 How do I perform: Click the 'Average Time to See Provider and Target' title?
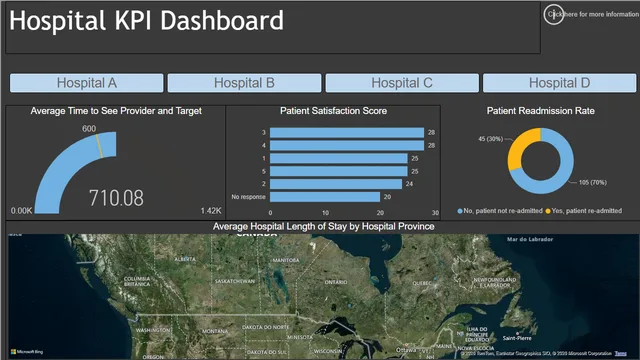tap(116, 111)
